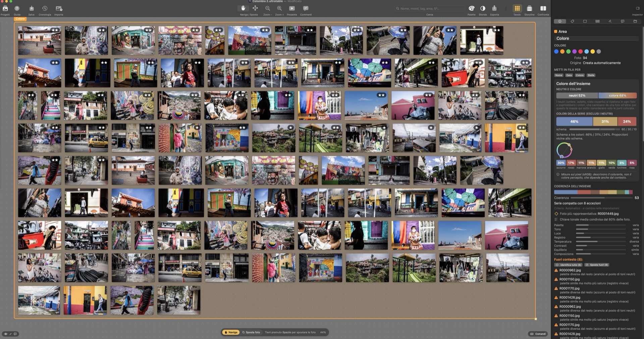Open the Progetti panel icon
Screen dimensions: 644x339
click(5, 8)
